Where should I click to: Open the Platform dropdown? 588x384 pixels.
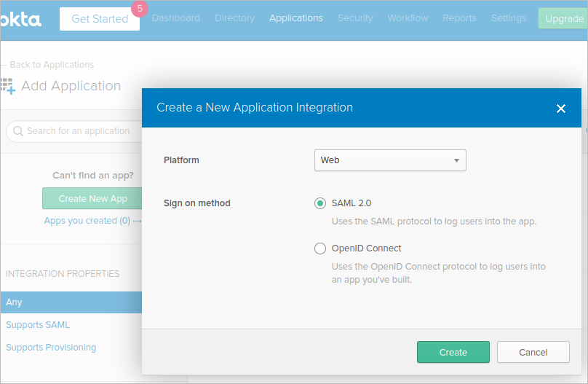point(389,160)
